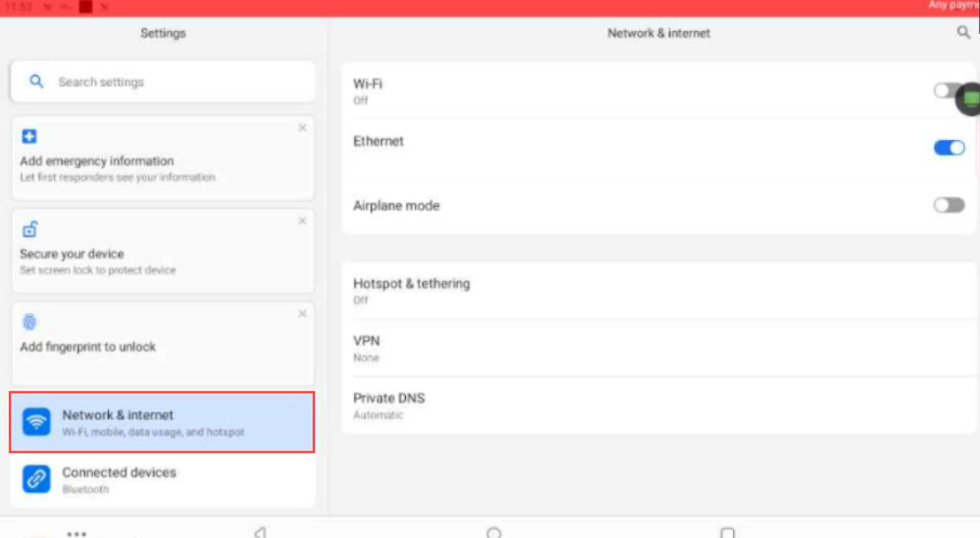Click the Wi-Fi label text
This screenshot has width=980, height=538.
(x=368, y=83)
